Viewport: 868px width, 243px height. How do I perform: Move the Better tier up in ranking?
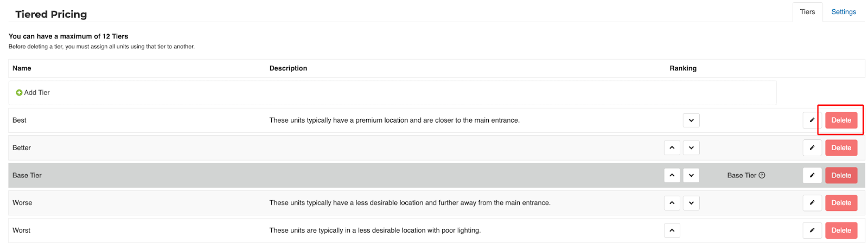(672, 148)
